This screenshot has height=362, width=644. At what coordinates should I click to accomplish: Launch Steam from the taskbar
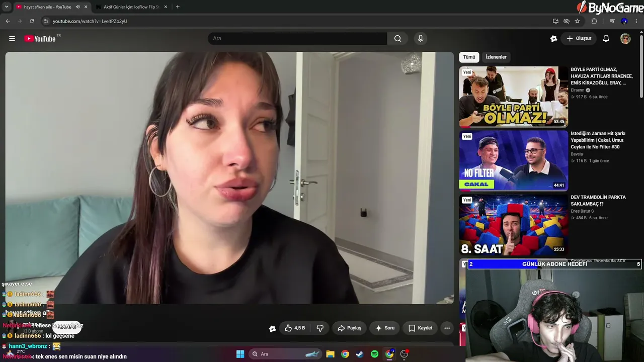click(x=360, y=354)
